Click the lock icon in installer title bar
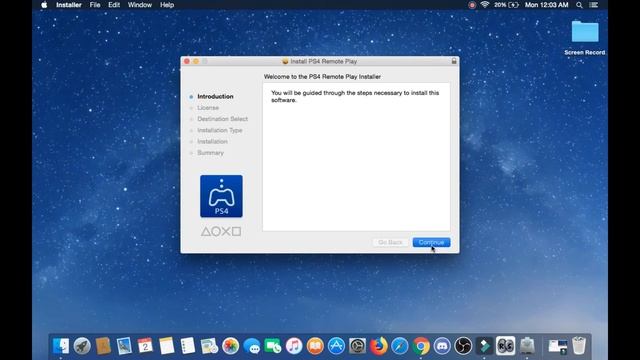Image resolution: width=640 pixels, height=360 pixels. click(454, 61)
